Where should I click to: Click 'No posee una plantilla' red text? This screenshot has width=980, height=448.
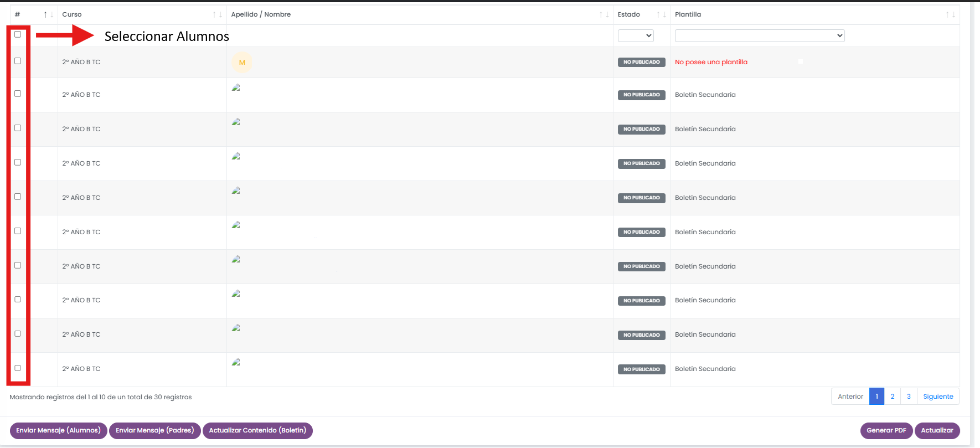(x=711, y=62)
